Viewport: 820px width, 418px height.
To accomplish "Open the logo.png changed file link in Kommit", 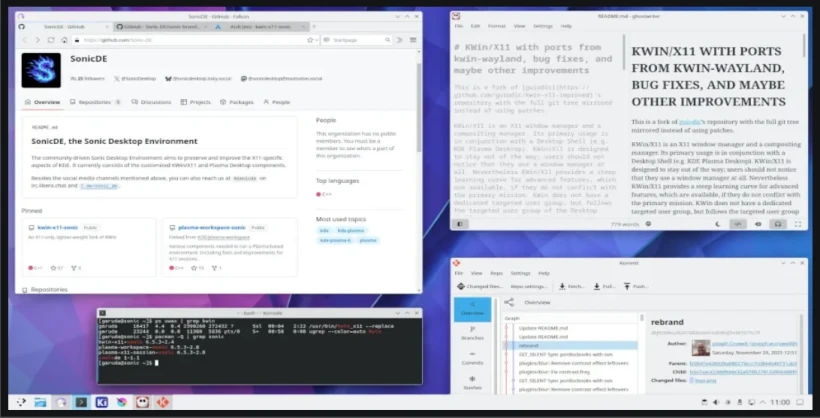I will pyautogui.click(x=707, y=380).
